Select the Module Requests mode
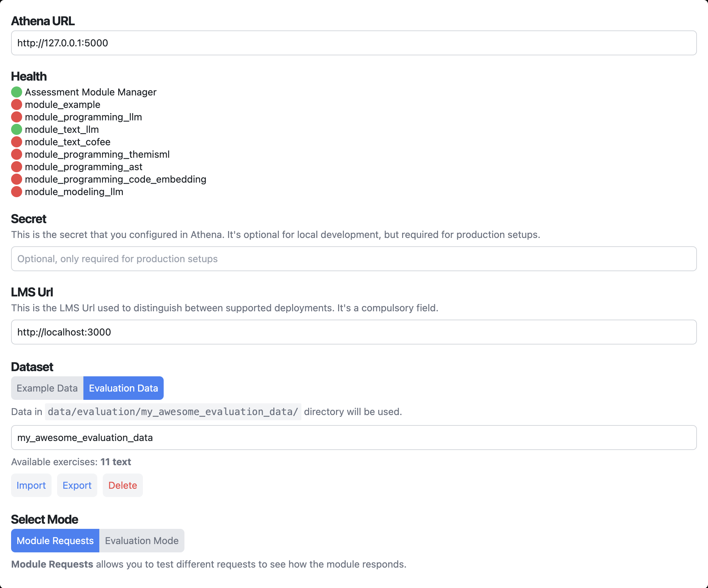The height and width of the screenshot is (588, 708). pyautogui.click(x=55, y=540)
